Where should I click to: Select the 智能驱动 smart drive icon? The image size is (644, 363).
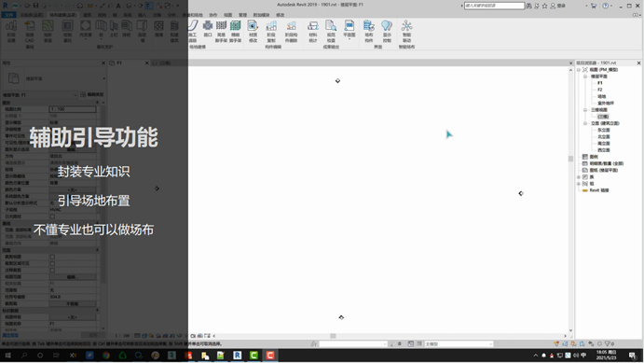[x=406, y=31]
